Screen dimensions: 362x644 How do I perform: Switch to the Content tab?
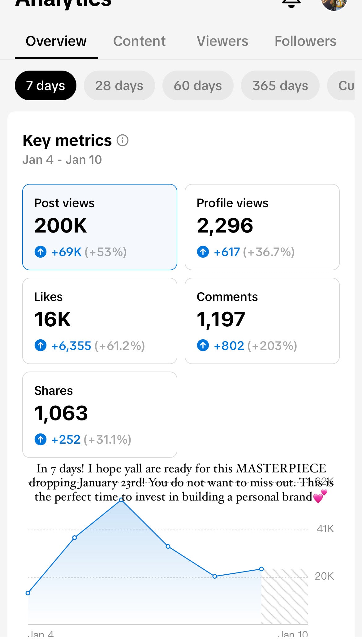tap(139, 41)
